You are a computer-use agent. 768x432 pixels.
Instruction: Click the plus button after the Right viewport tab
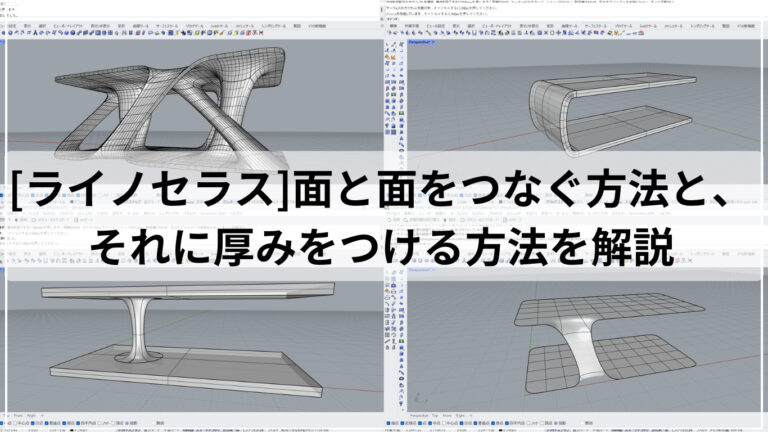point(471,415)
